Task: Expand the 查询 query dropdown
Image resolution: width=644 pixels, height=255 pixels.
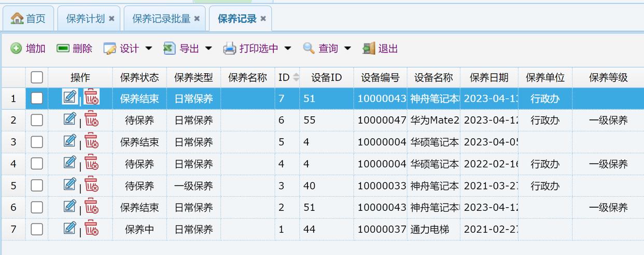Action: (347, 48)
